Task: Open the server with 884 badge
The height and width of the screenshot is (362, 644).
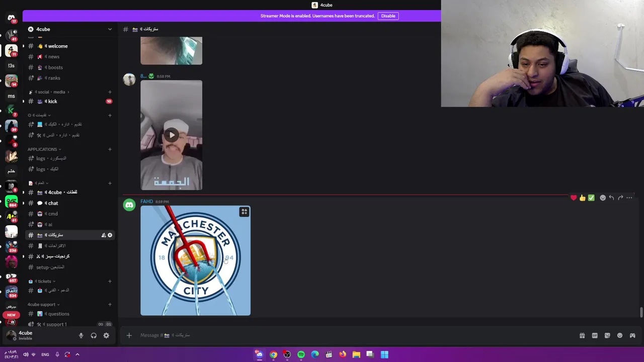Action: point(11,201)
